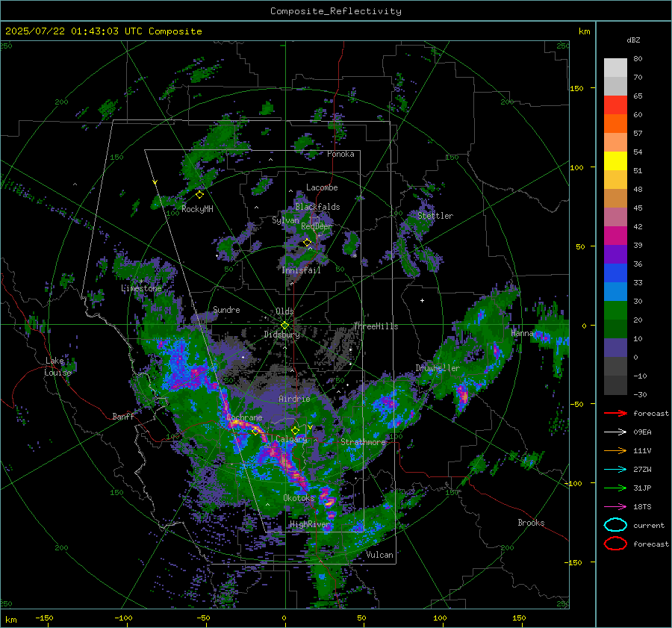The width and height of the screenshot is (672, 628).
Task: Click the Strathmore map label
Action: pyautogui.click(x=364, y=442)
